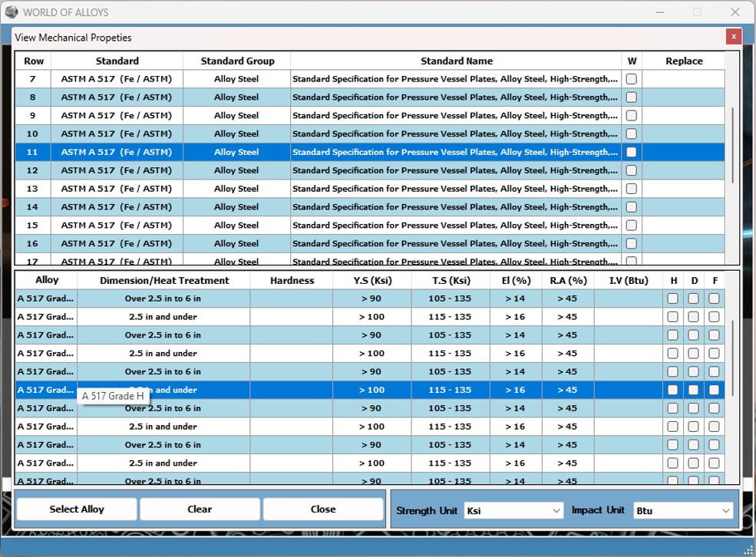Click the upper standards table vertical scrollbar

(732, 144)
